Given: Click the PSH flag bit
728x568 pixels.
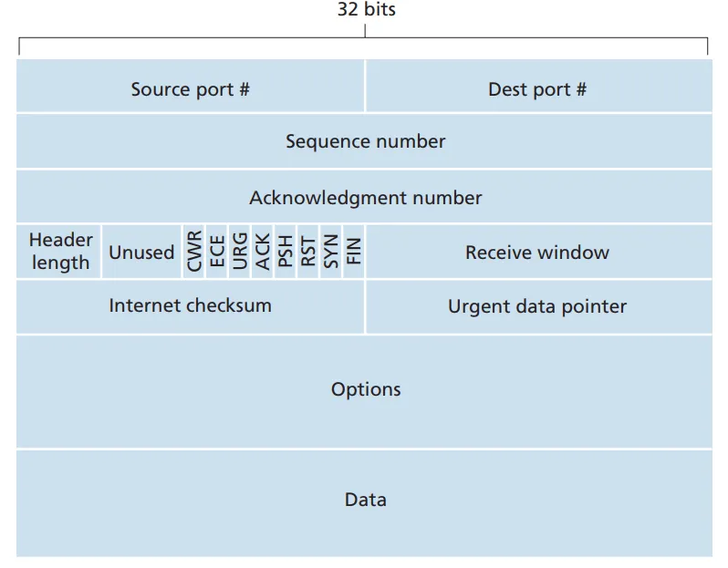Looking at the screenshot, I should [x=286, y=252].
